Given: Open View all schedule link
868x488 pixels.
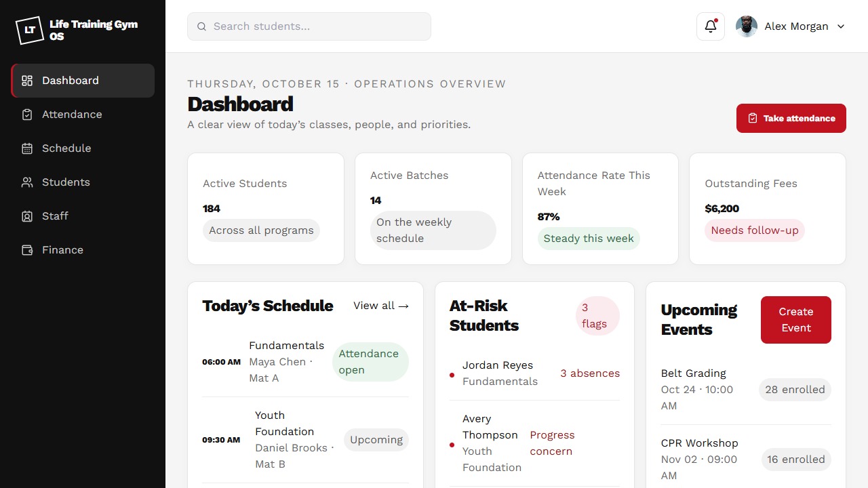Looking at the screenshot, I should click(381, 306).
